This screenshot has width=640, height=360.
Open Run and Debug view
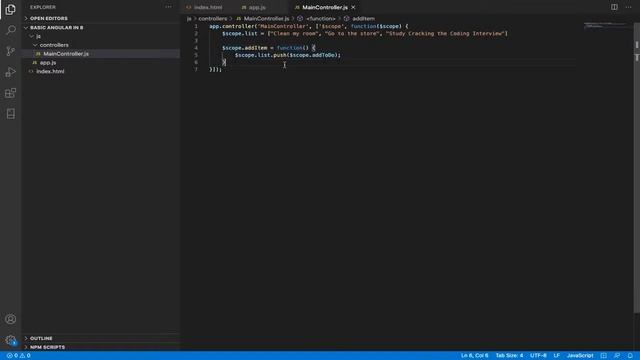[11, 72]
